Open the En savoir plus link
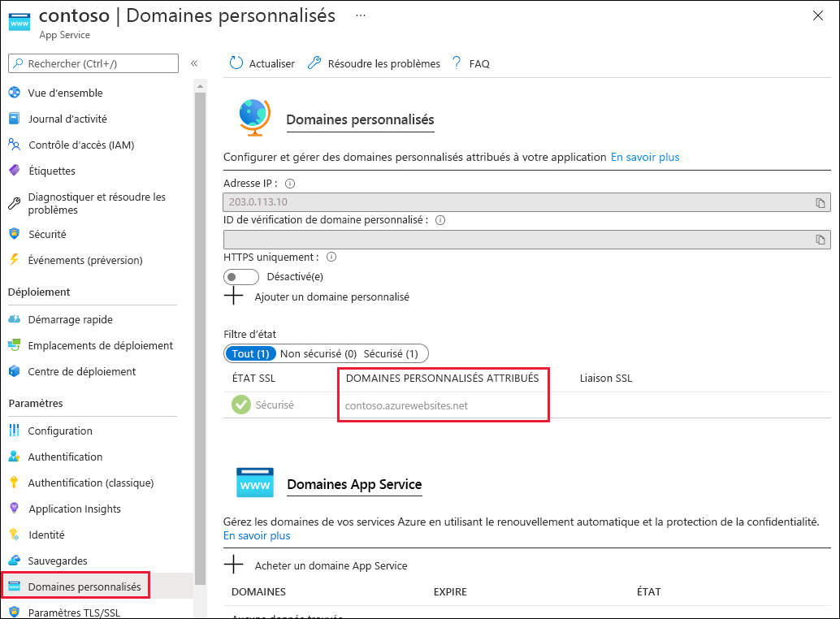This screenshot has height=619, width=840. tap(645, 156)
